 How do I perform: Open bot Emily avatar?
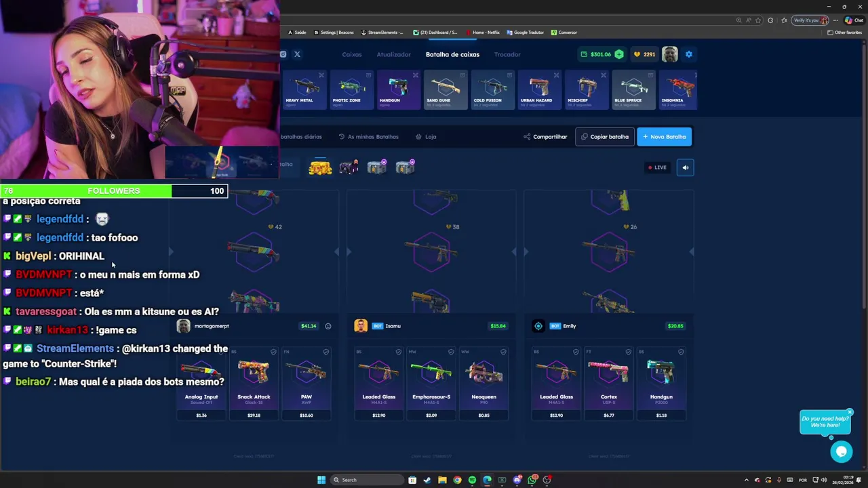coord(538,326)
